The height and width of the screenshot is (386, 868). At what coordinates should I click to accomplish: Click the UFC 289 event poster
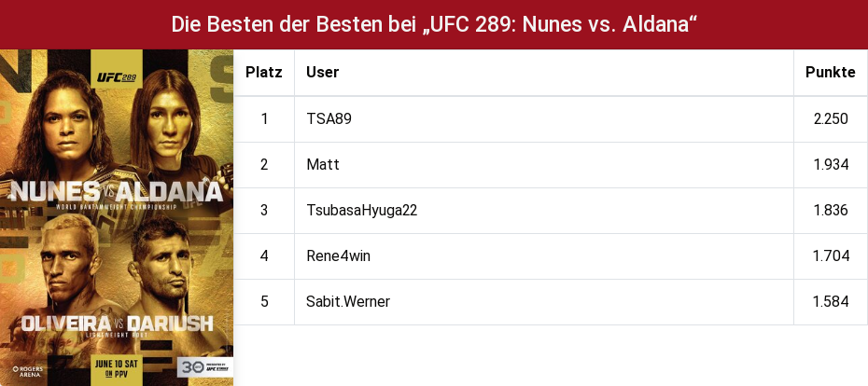point(117,217)
